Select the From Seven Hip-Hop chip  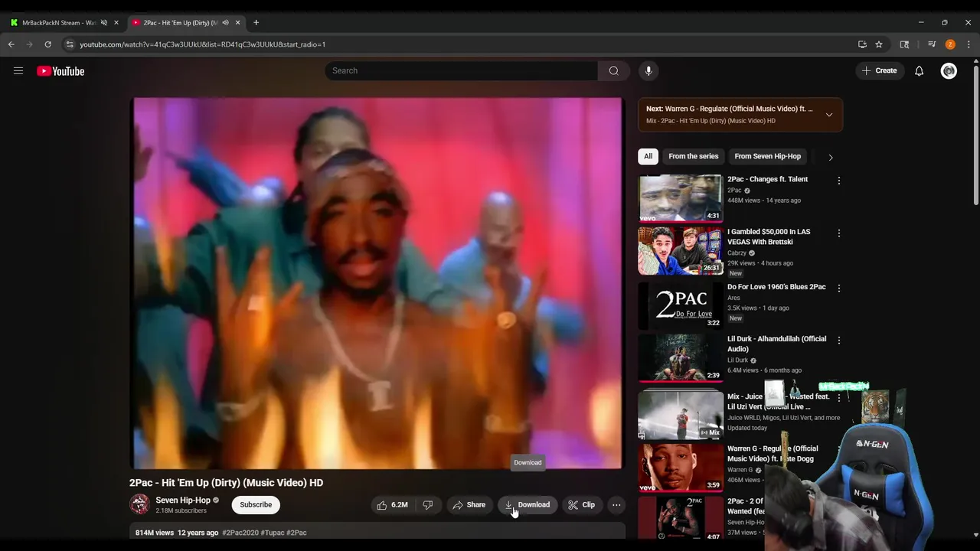[767, 156]
